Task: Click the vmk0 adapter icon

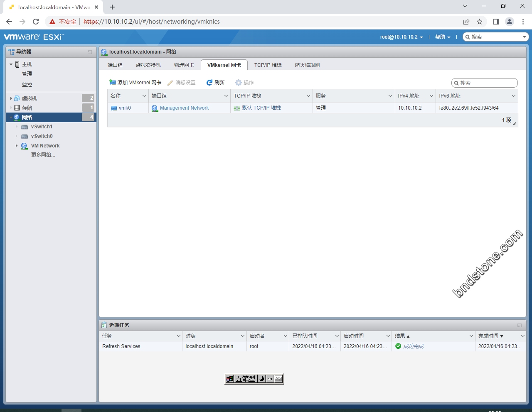Action: (x=114, y=108)
